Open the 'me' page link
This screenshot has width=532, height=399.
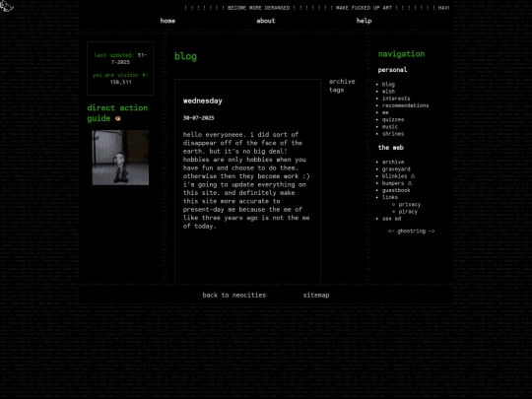(385, 112)
